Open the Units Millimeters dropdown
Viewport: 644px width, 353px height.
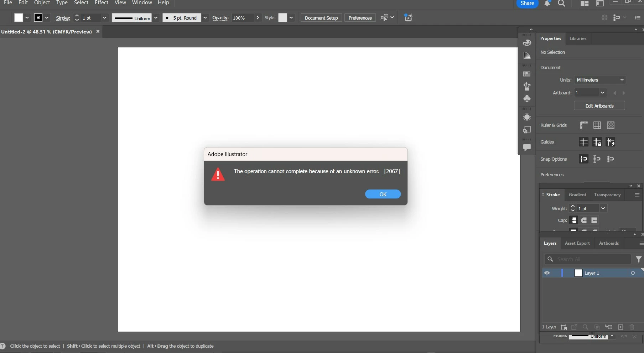600,80
